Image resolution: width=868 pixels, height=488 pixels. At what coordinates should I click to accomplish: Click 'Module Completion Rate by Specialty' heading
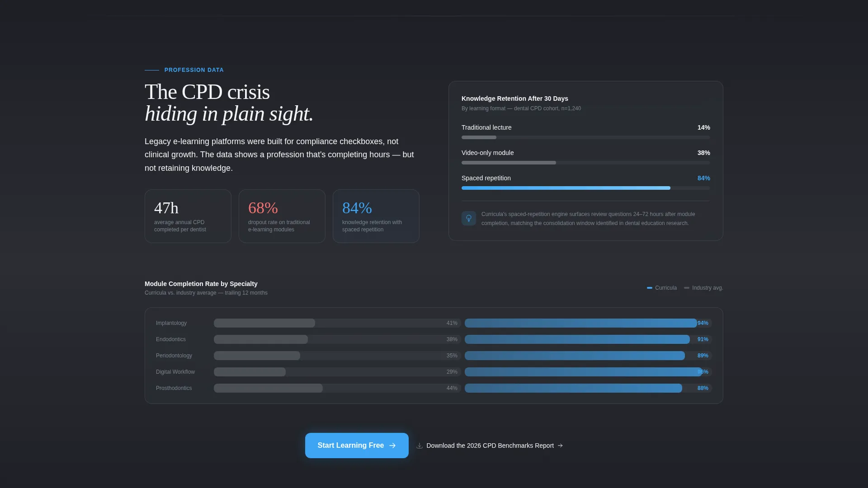point(201,284)
